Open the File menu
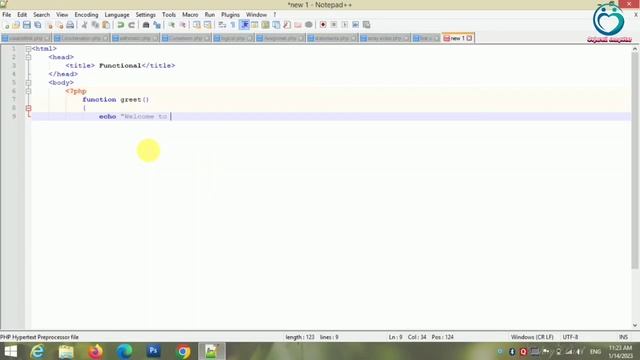Image resolution: width=640 pixels, height=360 pixels. coord(7,15)
